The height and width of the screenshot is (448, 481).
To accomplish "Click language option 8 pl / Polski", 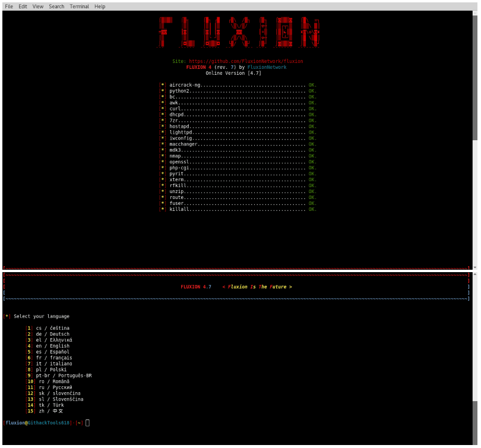I will click(x=46, y=370).
